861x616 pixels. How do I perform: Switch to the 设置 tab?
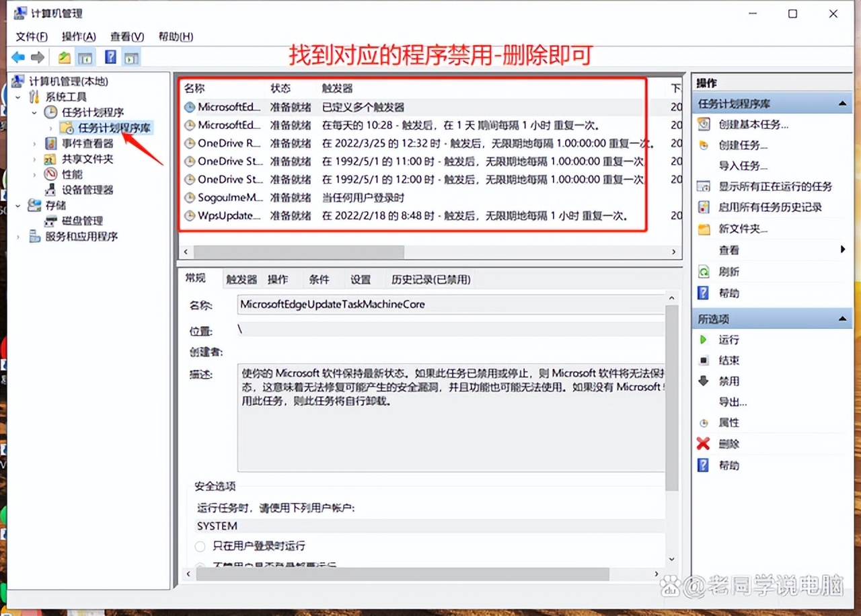pyautogui.click(x=361, y=279)
